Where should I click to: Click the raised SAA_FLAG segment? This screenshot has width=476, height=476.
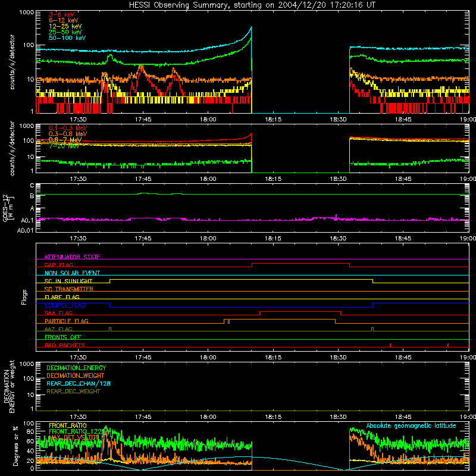coord(300,311)
